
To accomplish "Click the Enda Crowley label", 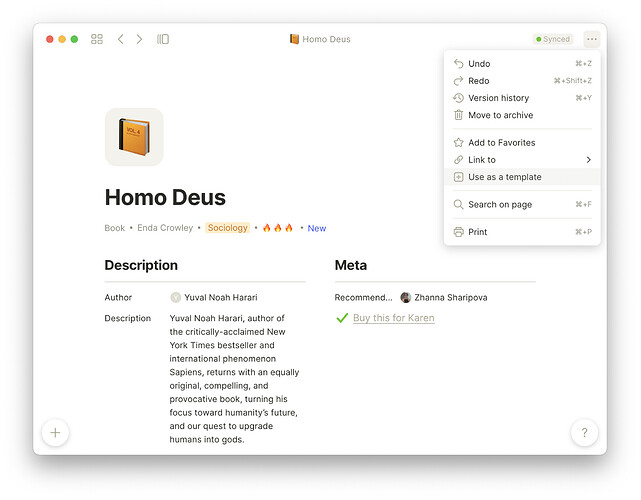I will [x=165, y=228].
